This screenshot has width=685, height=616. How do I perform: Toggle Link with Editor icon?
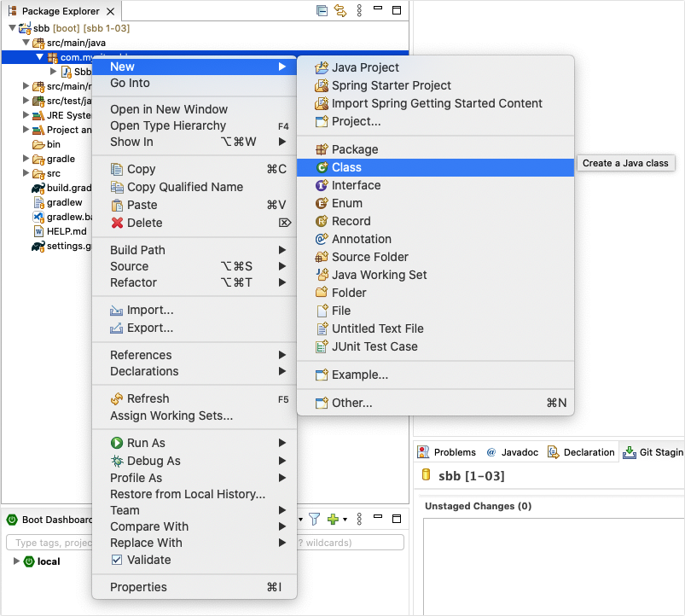coord(340,10)
